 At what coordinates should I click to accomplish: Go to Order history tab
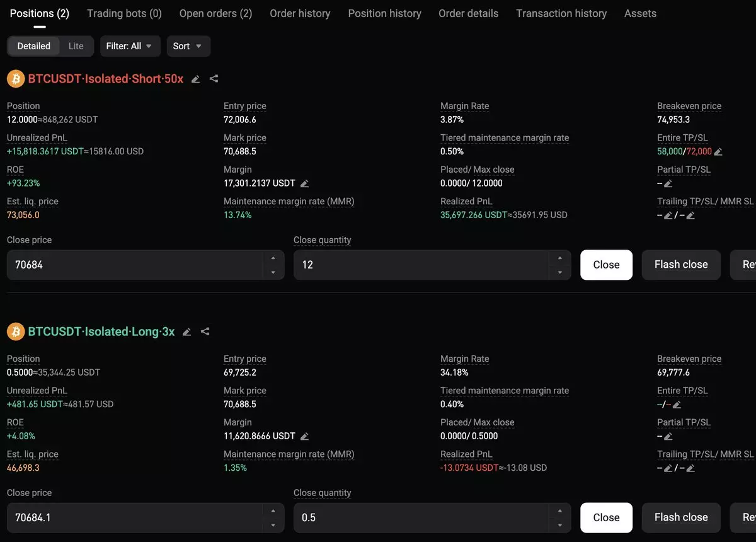tap(300, 13)
